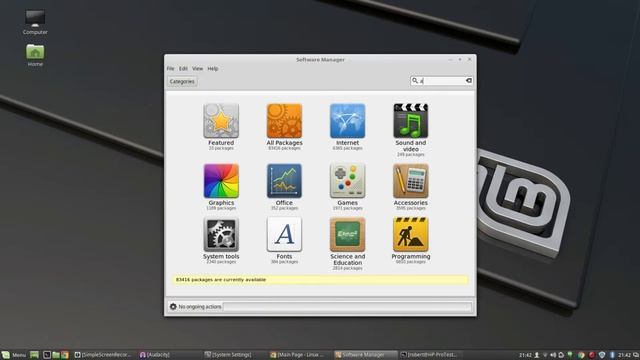The width and height of the screenshot is (640, 360).
Task: Open the File menu
Action: pos(170,69)
